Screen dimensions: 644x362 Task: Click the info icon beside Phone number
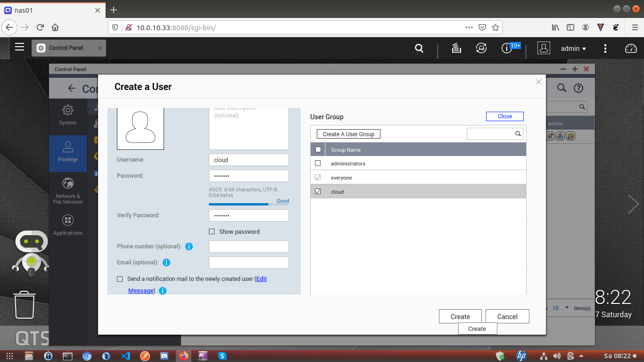coord(189,247)
